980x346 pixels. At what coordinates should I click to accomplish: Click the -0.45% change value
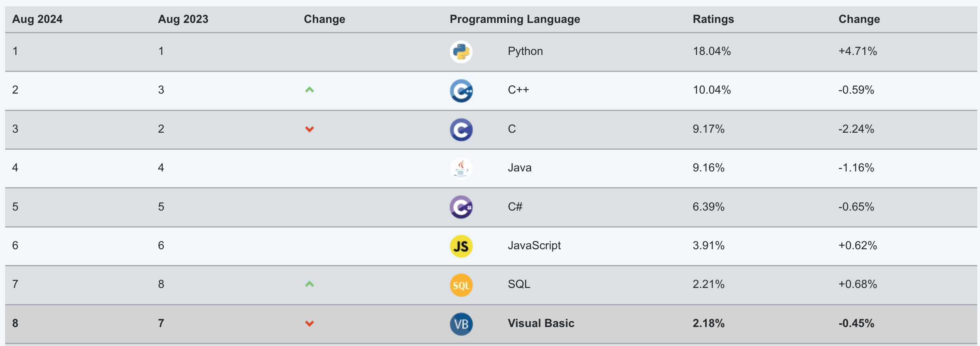pos(856,323)
